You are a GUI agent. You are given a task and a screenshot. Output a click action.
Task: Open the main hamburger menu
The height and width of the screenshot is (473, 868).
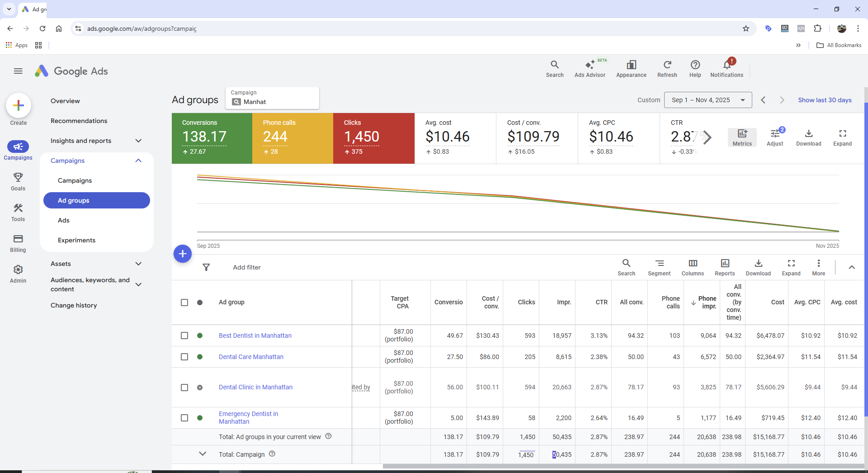point(18,71)
